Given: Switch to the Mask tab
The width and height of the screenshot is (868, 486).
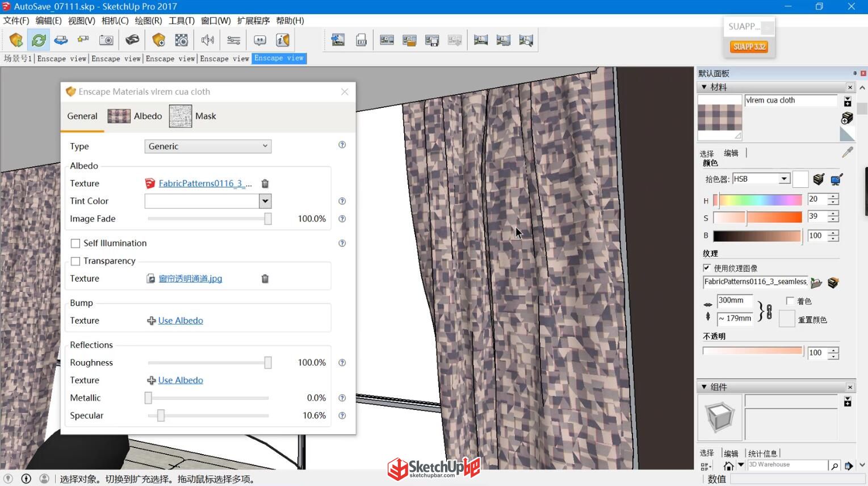Looking at the screenshot, I should pos(193,116).
